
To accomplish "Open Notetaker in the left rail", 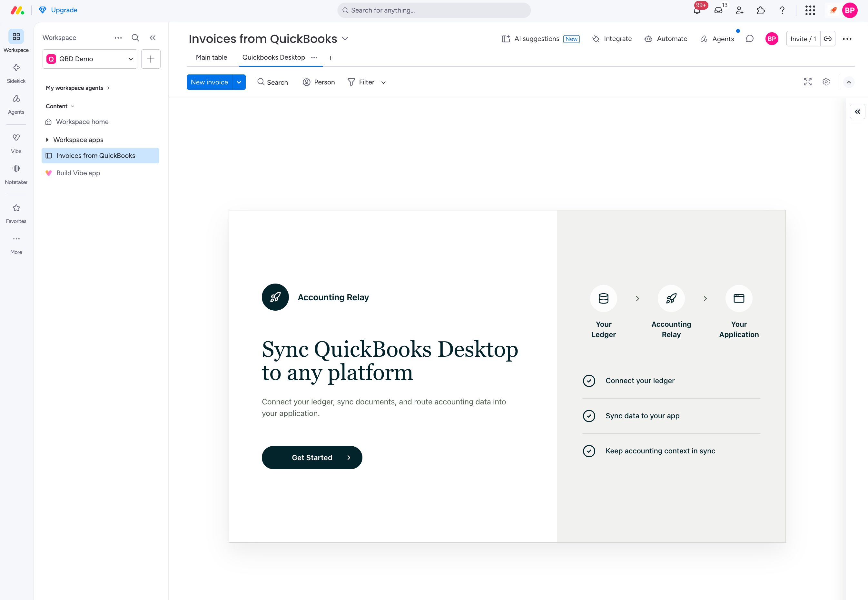I will [x=16, y=174].
